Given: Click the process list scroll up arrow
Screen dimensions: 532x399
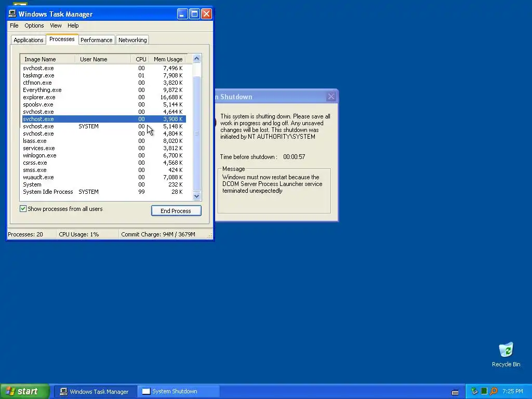Looking at the screenshot, I should click(196, 59).
